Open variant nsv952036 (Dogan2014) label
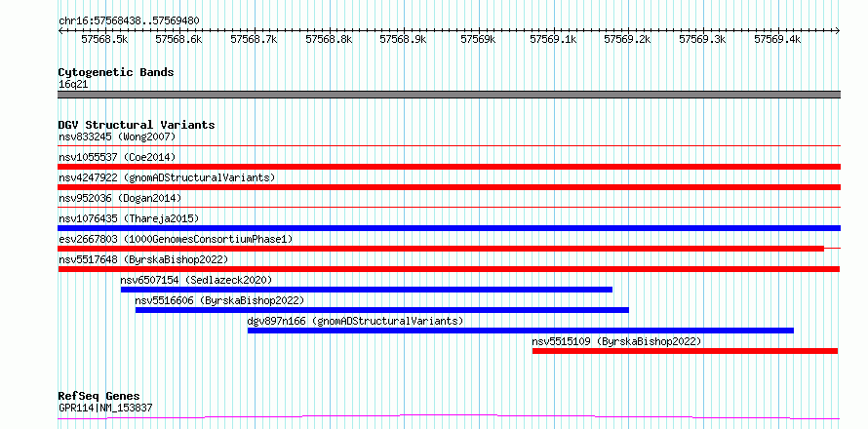The height and width of the screenshot is (429, 868). [120, 198]
